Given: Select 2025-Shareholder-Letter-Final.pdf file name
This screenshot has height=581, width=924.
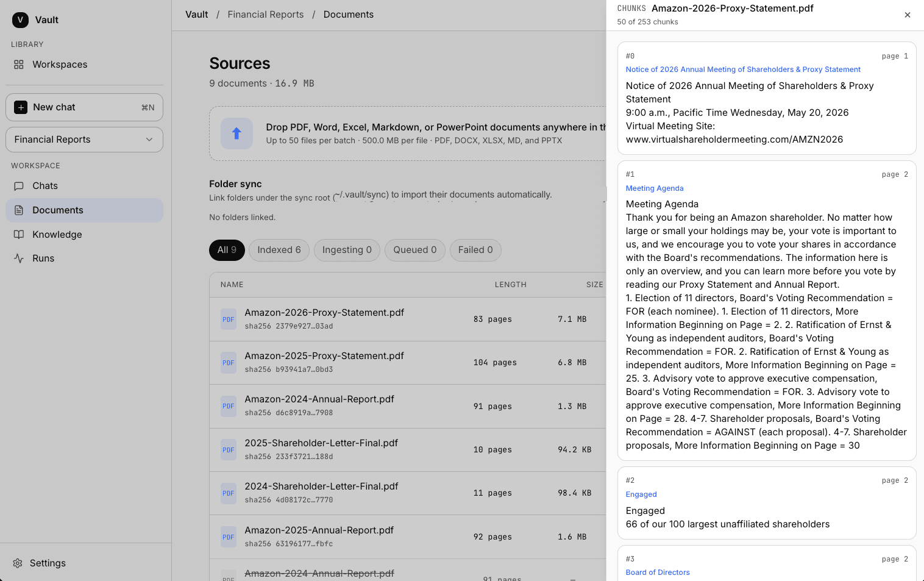Looking at the screenshot, I should click(321, 443).
